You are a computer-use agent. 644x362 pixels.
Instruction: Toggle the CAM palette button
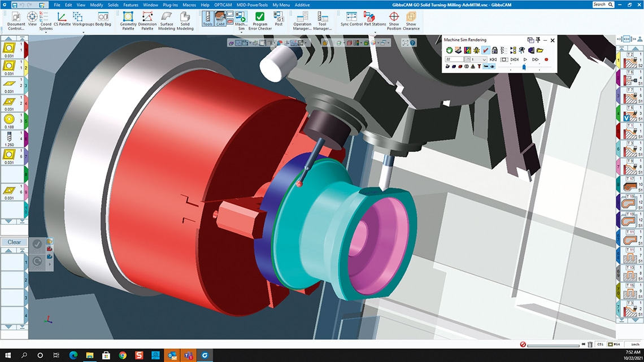click(220, 19)
